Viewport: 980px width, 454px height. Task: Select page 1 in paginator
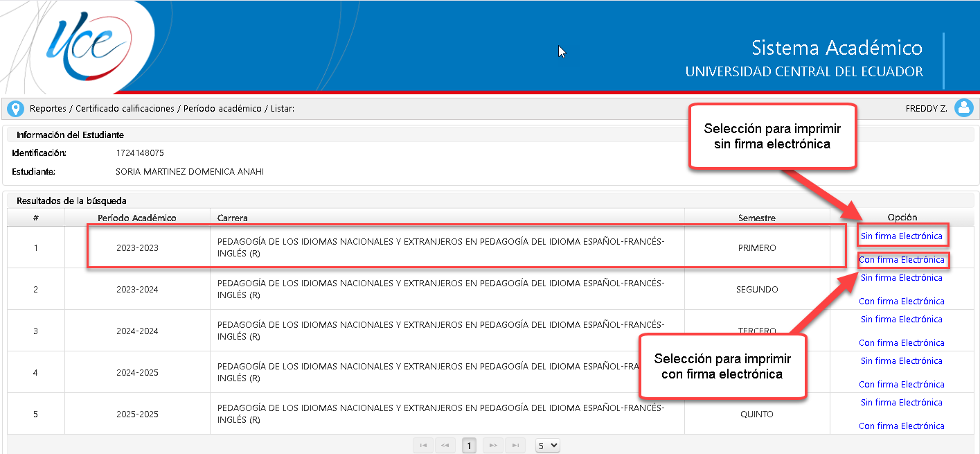click(x=469, y=445)
